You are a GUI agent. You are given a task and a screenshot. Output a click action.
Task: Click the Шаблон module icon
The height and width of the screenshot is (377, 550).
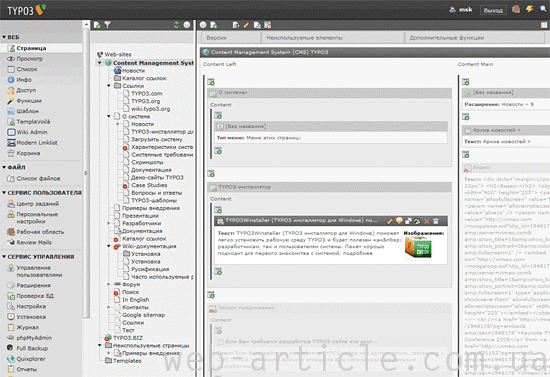tap(11, 111)
